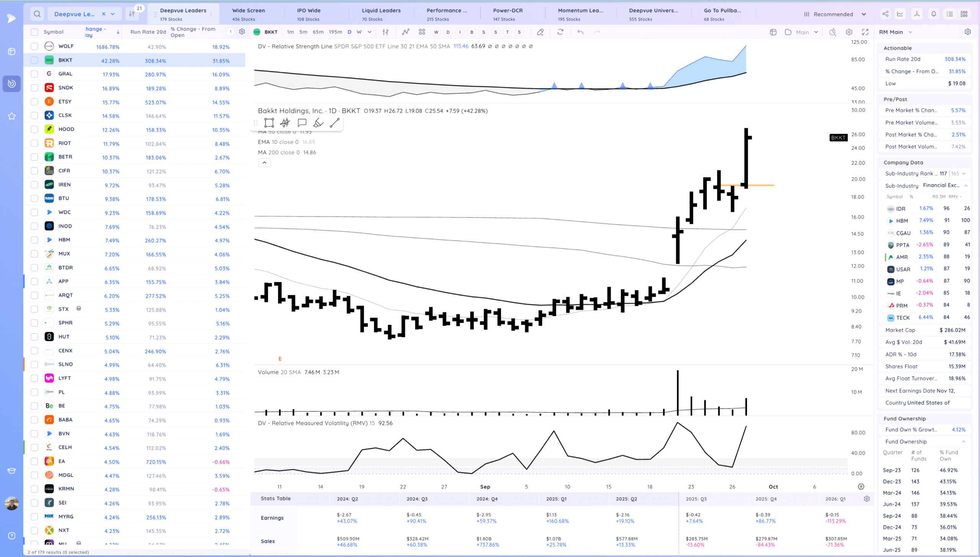Sort by Run Rate 20d column header
This screenshot has height=557, width=980.
tap(148, 32)
